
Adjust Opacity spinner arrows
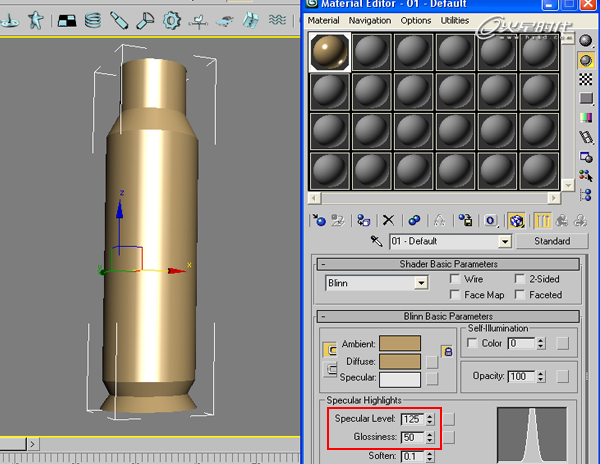540,376
